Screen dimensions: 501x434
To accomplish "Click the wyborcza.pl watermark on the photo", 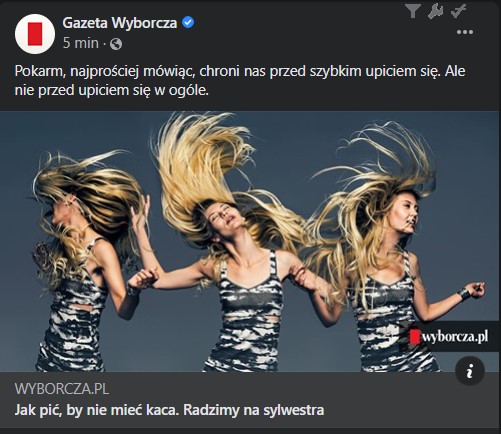I will click(x=450, y=337).
